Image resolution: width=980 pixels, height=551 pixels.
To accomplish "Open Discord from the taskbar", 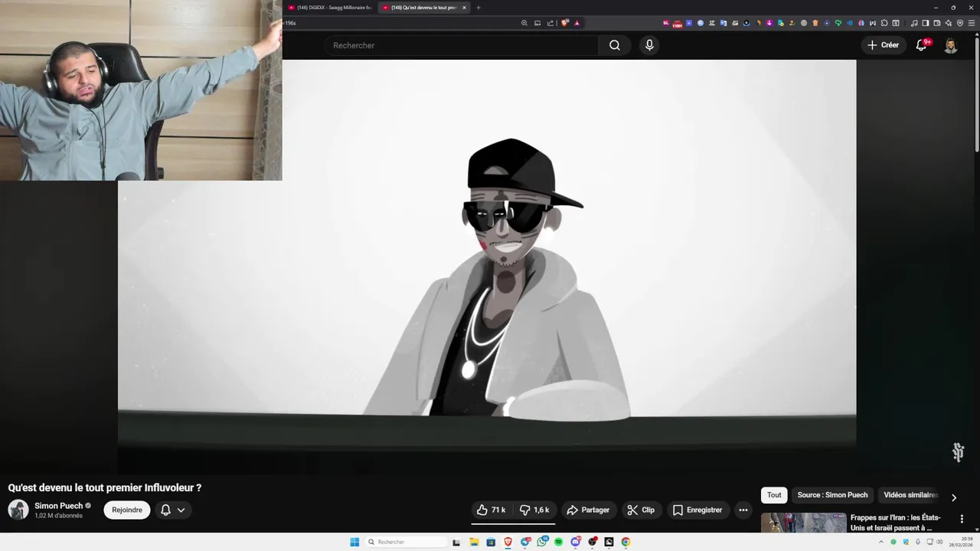I will 575,542.
